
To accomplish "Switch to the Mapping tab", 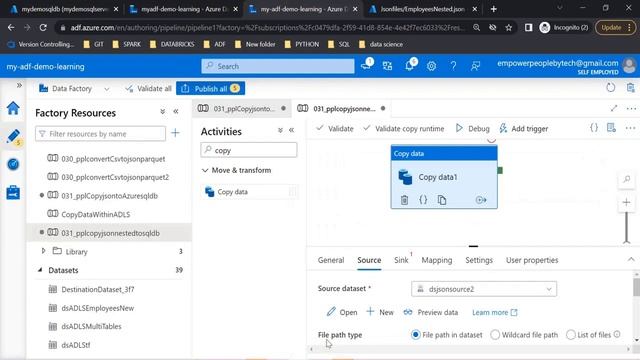I will pyautogui.click(x=437, y=260).
